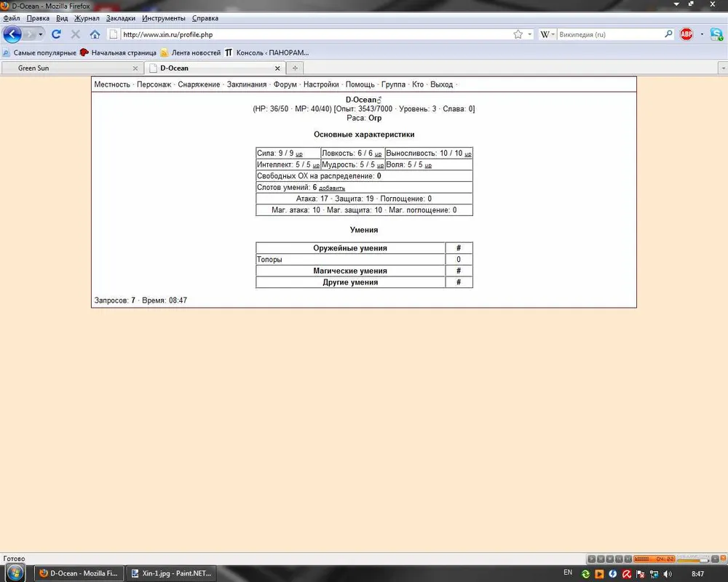Open the back/forward history dropdown arrow
The width and height of the screenshot is (728, 582).
coord(41,34)
